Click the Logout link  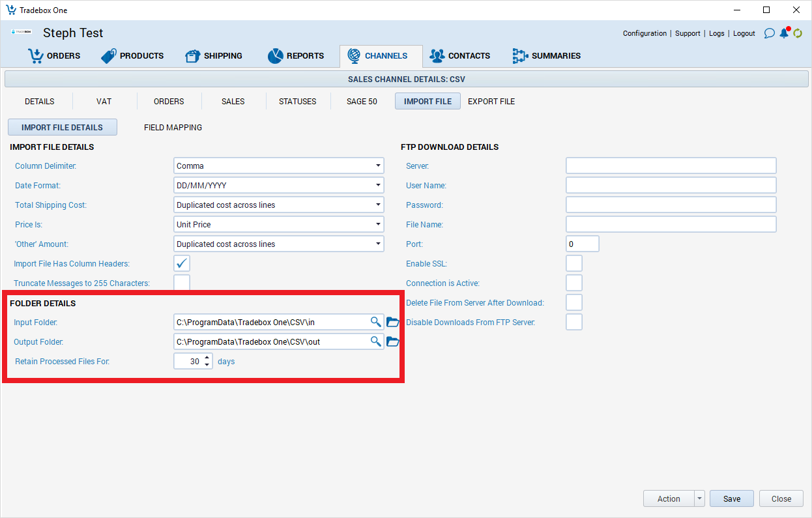[x=744, y=33]
